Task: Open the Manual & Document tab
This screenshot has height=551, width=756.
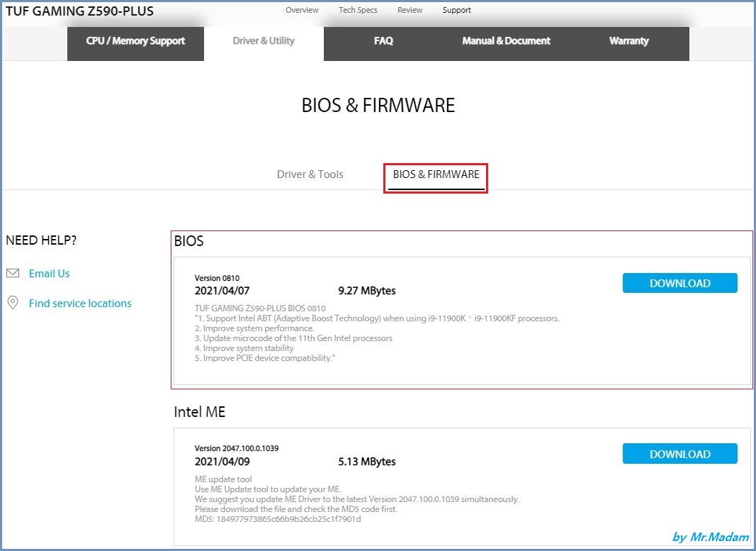Action: point(506,43)
